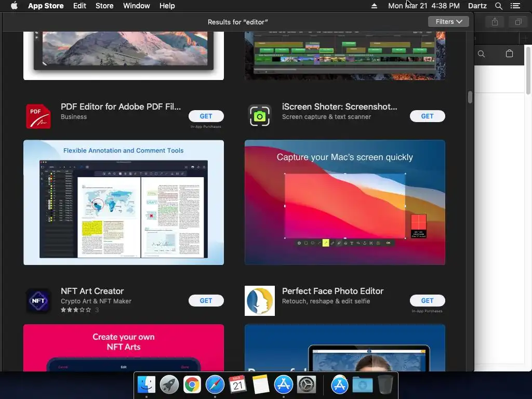Screen dimensions: 532x399
Task: Click the search magnifier in the background window
Action: pyautogui.click(x=481, y=54)
